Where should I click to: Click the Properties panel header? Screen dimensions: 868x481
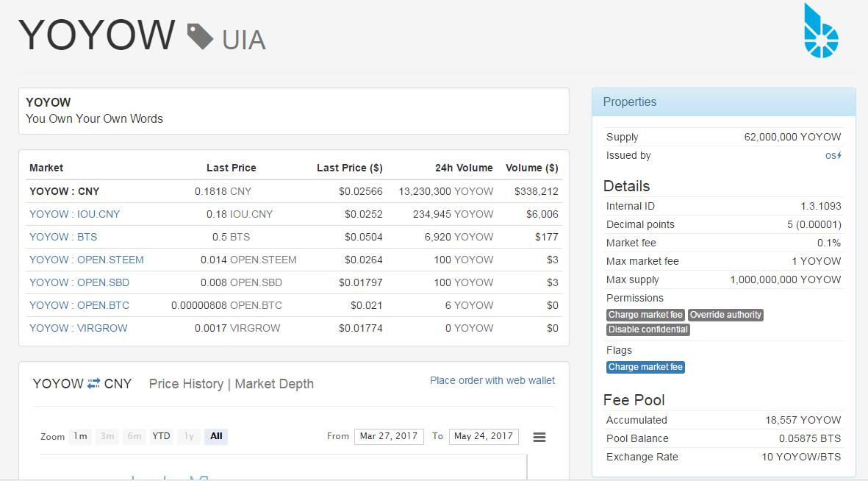pos(723,102)
